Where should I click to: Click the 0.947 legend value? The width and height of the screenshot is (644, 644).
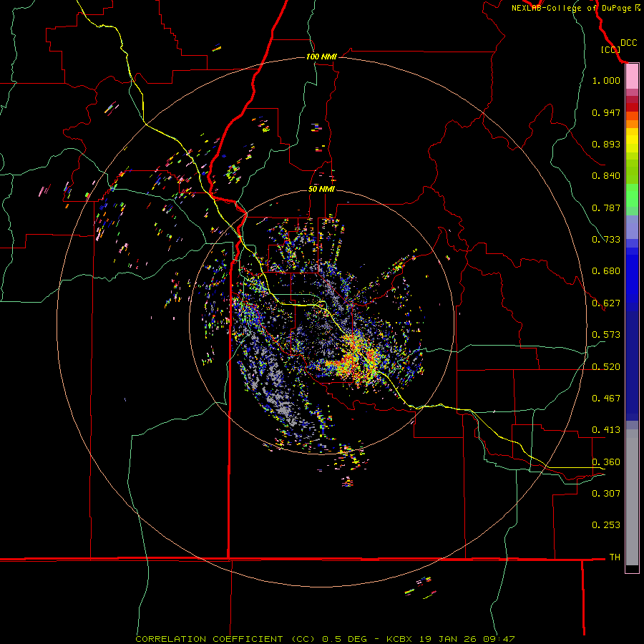(606, 112)
